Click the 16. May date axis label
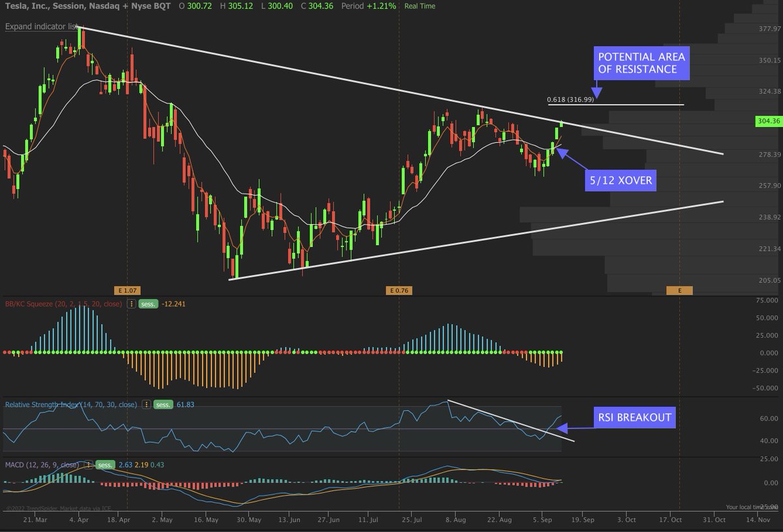Screen dimensions: 783x532 pyautogui.click(x=206, y=520)
